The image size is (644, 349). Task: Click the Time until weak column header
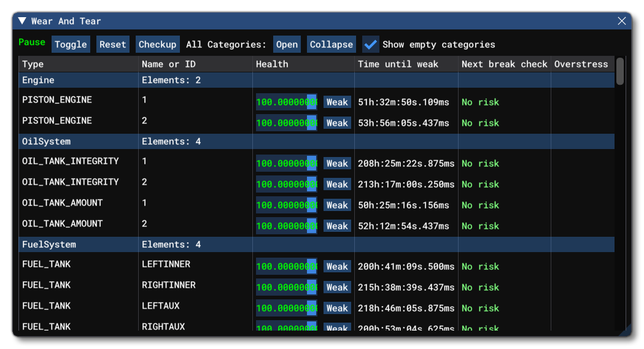coord(398,64)
